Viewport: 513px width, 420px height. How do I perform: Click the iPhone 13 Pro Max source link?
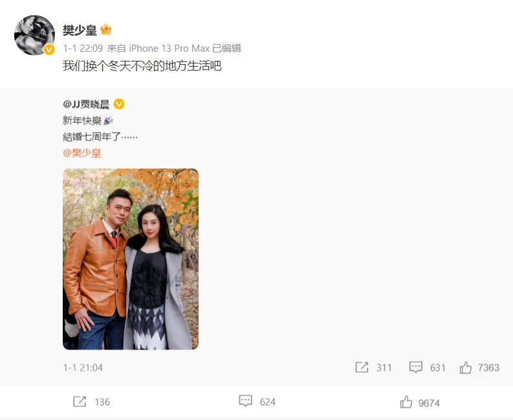pyautogui.click(x=169, y=49)
